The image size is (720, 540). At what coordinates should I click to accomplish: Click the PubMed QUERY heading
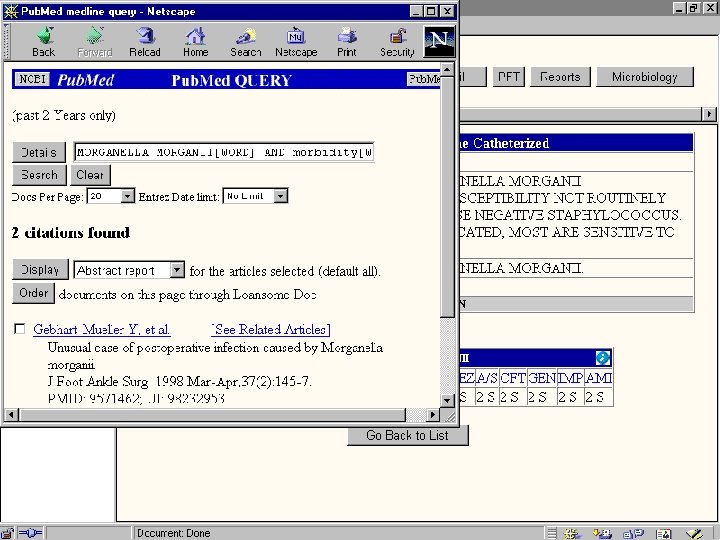point(231,80)
